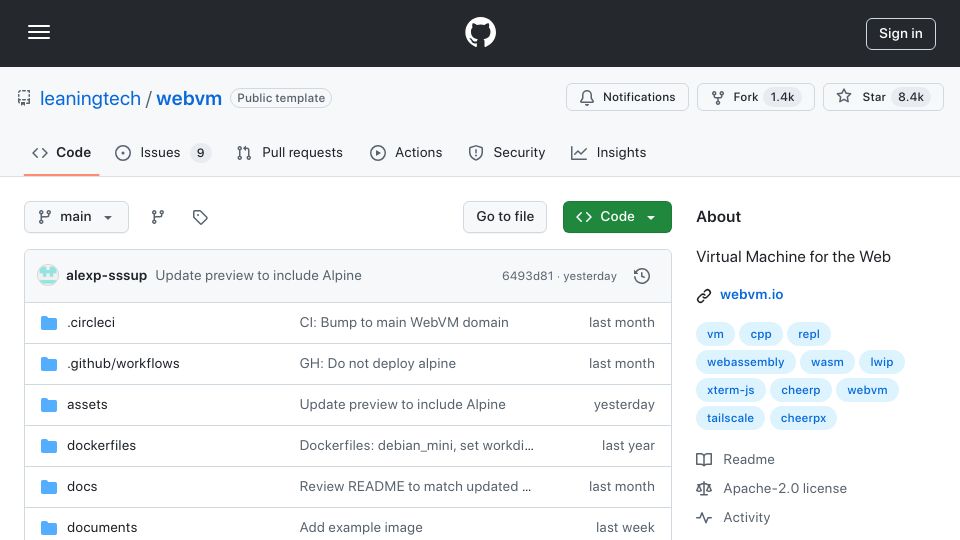View all branches via branch icon
The height and width of the screenshot is (540, 960).
[x=158, y=217]
